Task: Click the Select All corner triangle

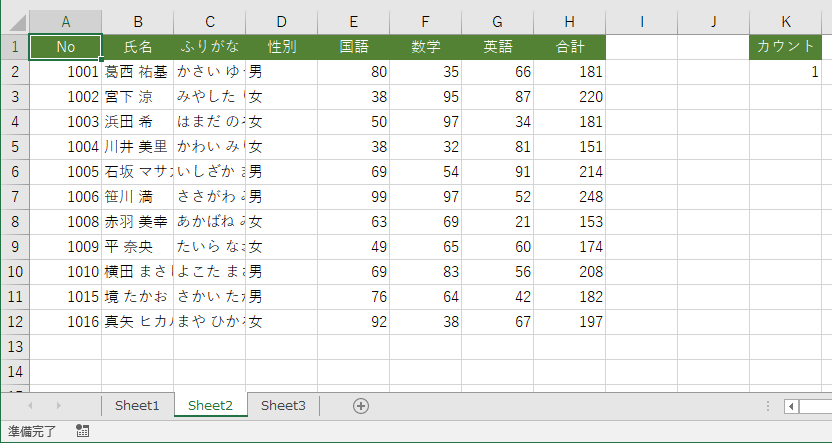Action: [x=15, y=21]
